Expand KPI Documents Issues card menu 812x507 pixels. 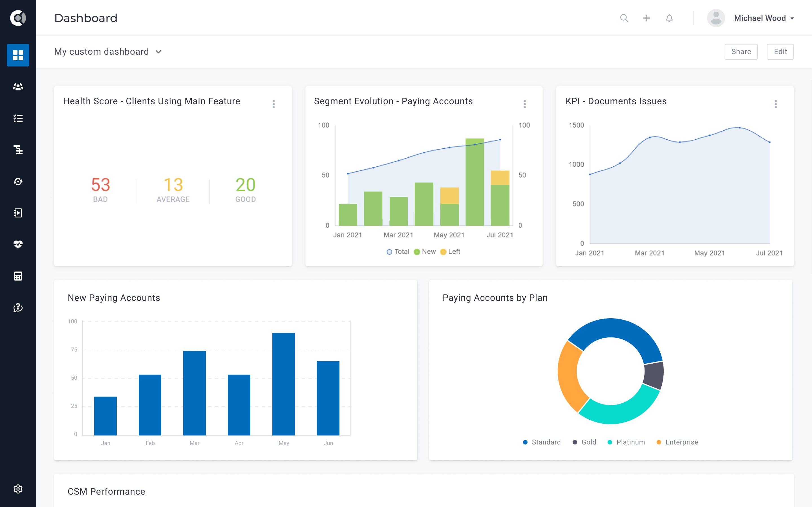tap(776, 104)
